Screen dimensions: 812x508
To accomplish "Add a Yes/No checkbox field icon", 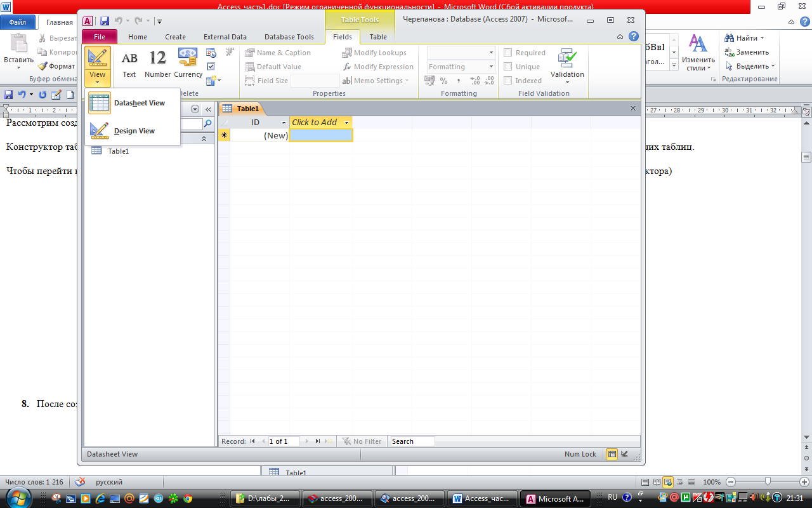I will pyautogui.click(x=211, y=66).
